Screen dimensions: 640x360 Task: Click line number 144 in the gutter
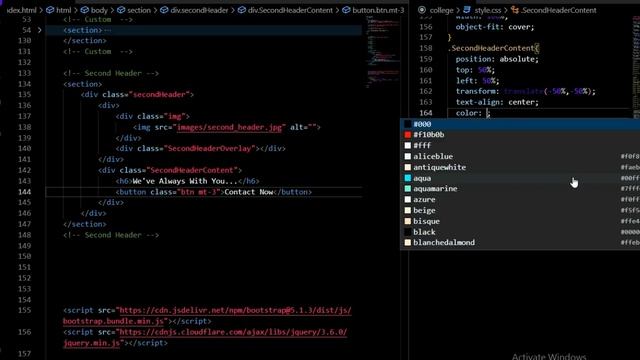(x=24, y=192)
